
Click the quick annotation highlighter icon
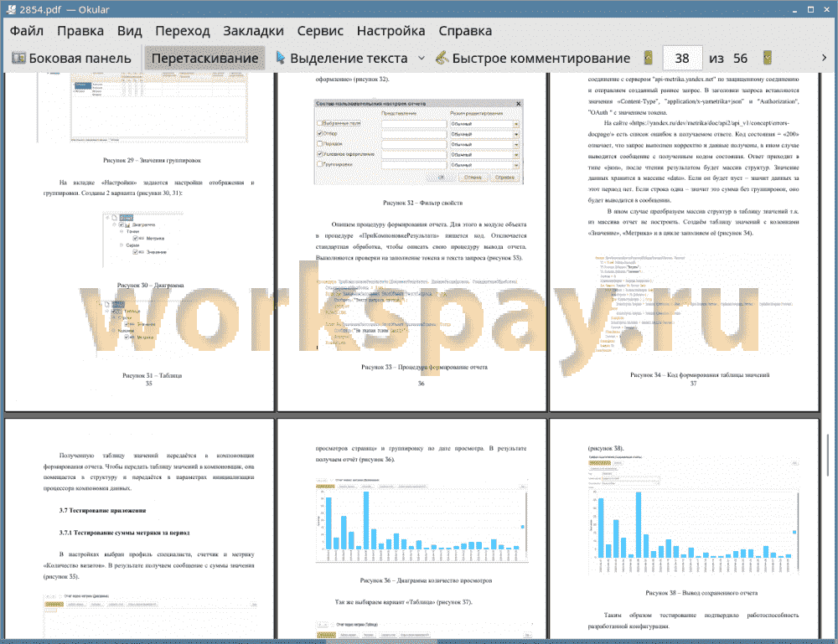[442, 58]
